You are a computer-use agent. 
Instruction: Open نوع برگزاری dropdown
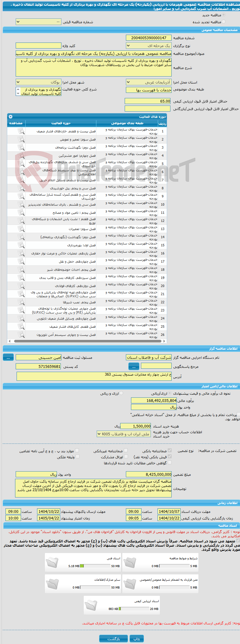pyautogui.click(x=149, y=46)
